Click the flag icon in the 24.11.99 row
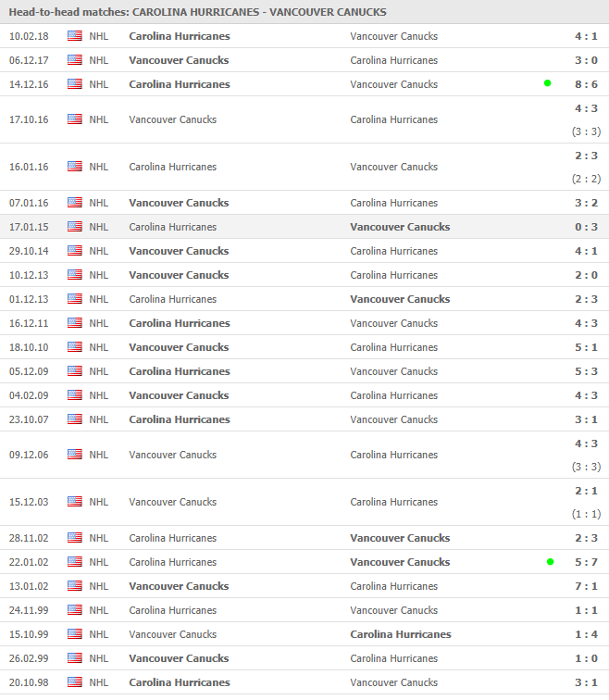Viewport: 609px width, 700px height. [75, 610]
